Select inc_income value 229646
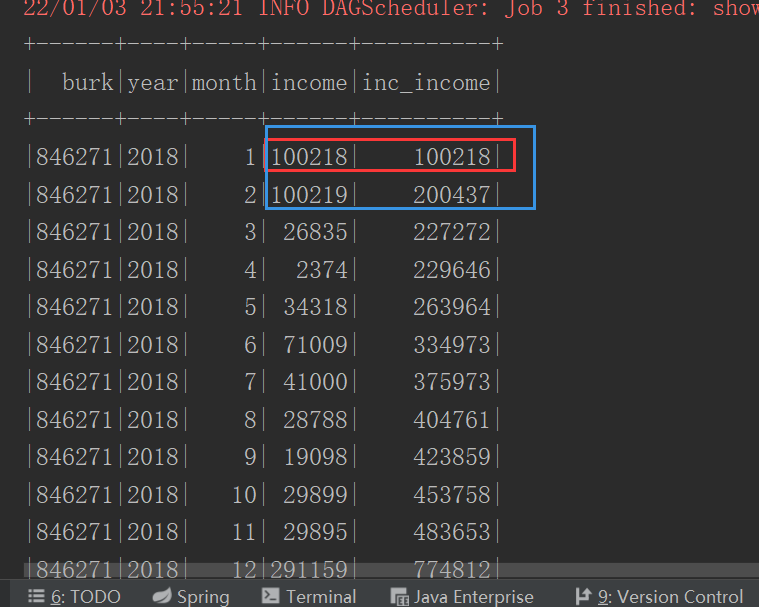The width and height of the screenshot is (759, 607). click(x=452, y=270)
